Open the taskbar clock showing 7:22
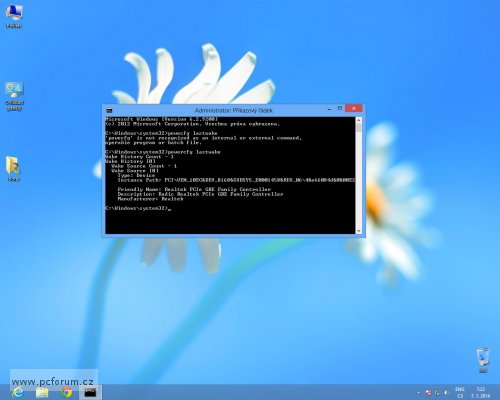This screenshot has width=500, height=400. point(480,392)
